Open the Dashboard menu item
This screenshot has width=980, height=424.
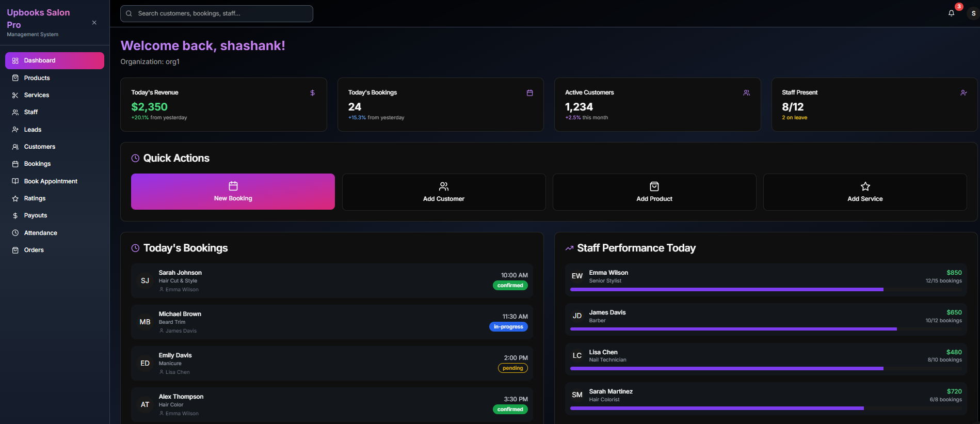(55, 60)
